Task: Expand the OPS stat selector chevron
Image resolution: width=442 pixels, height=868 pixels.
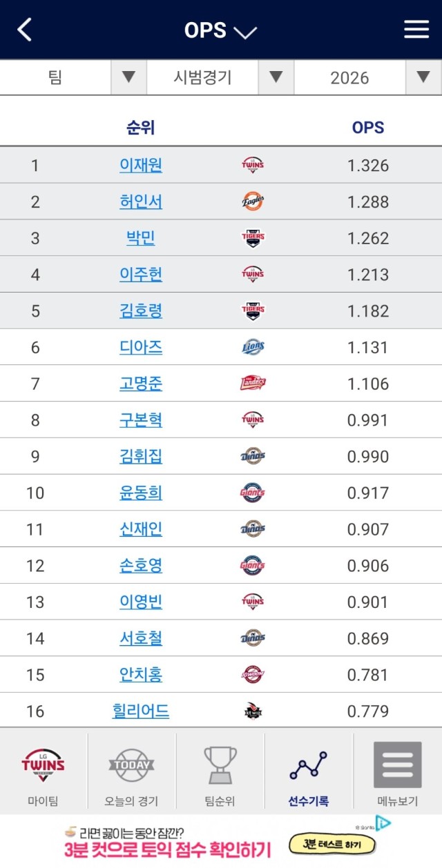Action: point(244,32)
